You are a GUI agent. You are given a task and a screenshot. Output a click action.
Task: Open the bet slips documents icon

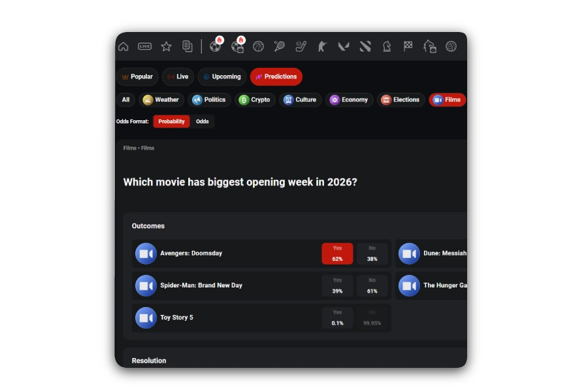coord(187,46)
